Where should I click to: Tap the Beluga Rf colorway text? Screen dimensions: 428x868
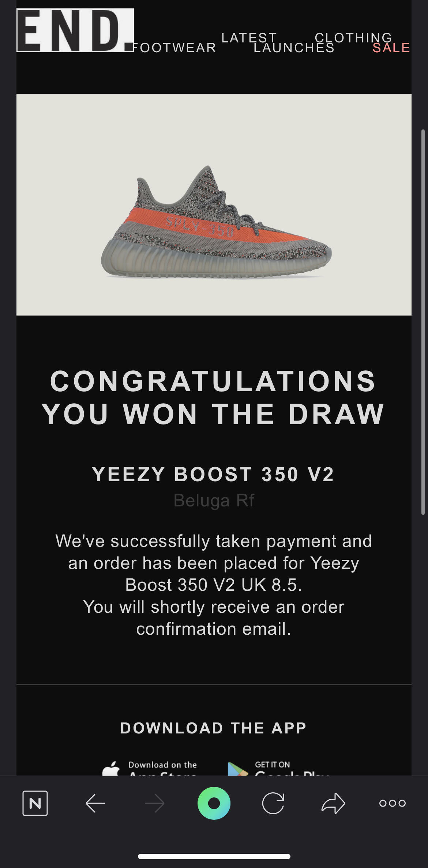pos(214,500)
